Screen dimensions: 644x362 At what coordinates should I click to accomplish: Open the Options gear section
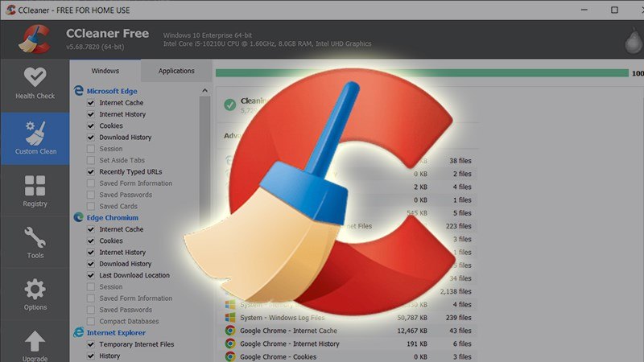point(35,294)
